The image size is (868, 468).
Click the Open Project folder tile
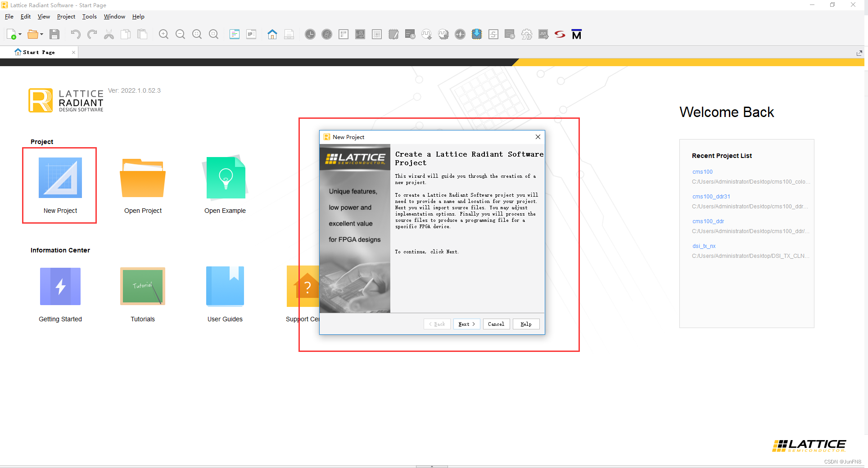(x=143, y=185)
